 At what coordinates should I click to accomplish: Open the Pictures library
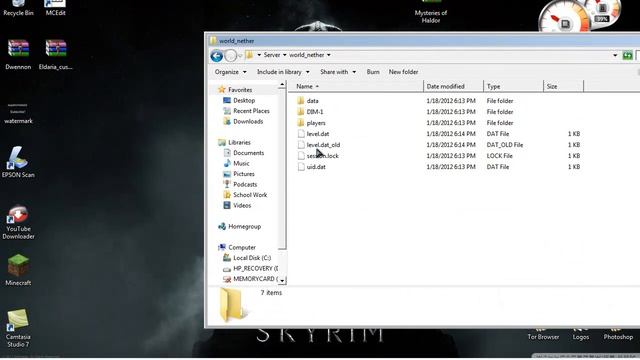(239, 174)
